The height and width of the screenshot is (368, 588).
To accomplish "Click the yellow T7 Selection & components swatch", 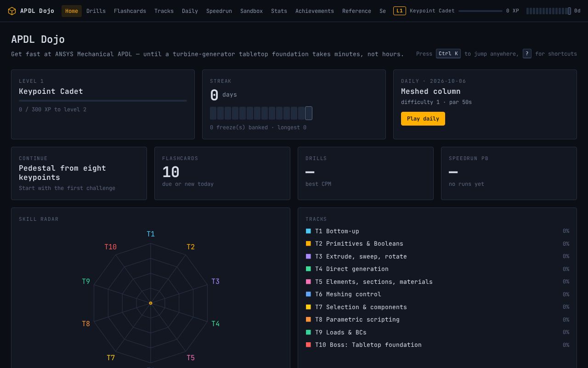I will click(x=308, y=307).
